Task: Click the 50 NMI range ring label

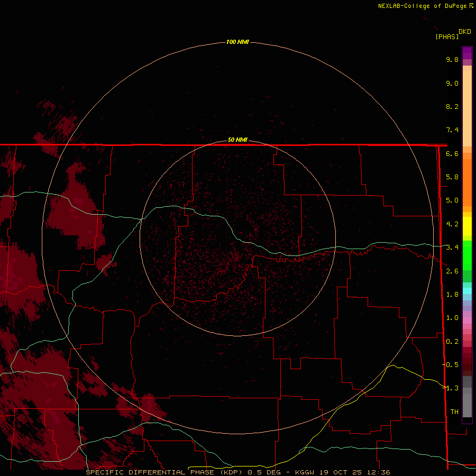Action: pos(237,140)
